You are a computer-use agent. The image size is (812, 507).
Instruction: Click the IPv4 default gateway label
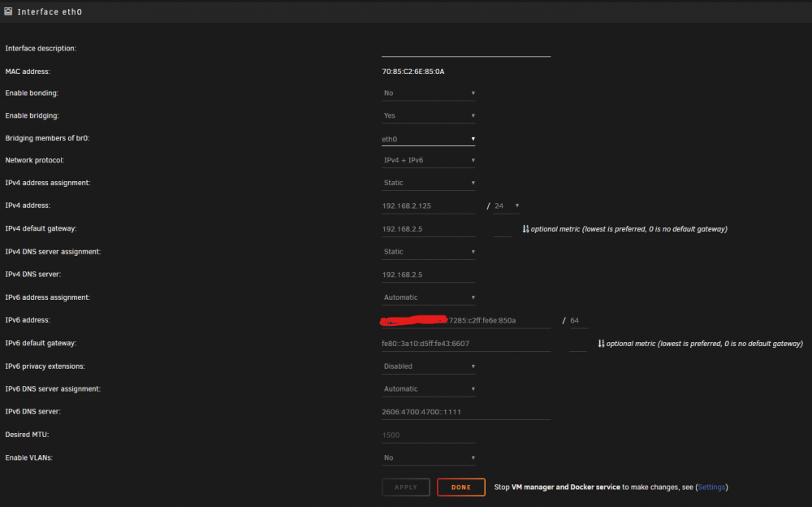click(41, 228)
